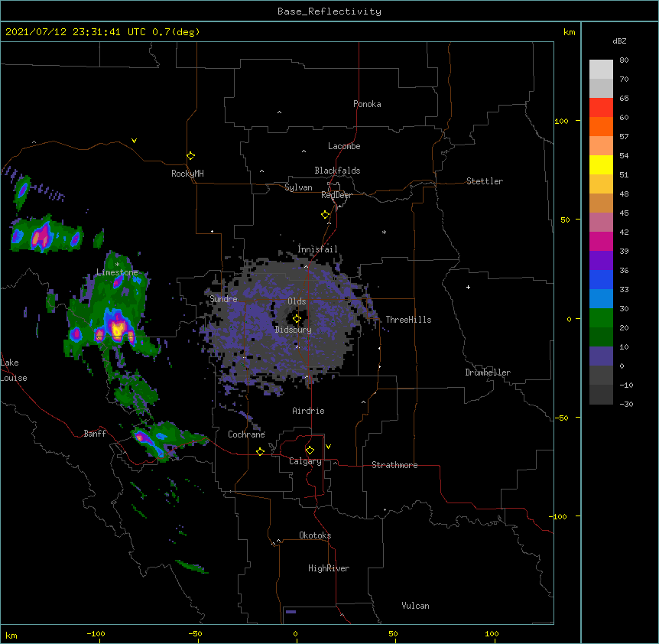This screenshot has height=644, width=659.
Task: Click the yellow diamond marker above RockyMH
Action: 191,156
